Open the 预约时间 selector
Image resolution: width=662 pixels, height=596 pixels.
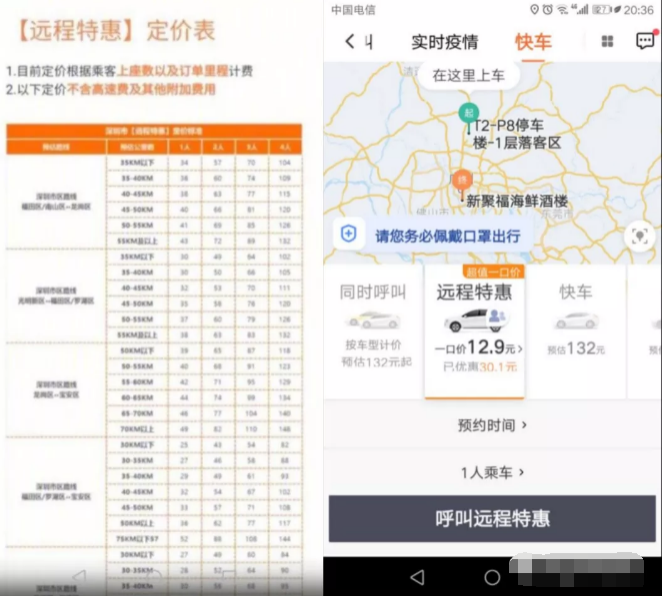point(492,425)
